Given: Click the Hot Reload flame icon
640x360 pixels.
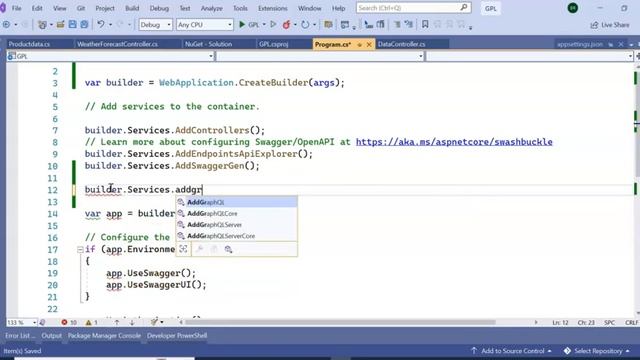Looking at the screenshot, I should [287, 24].
